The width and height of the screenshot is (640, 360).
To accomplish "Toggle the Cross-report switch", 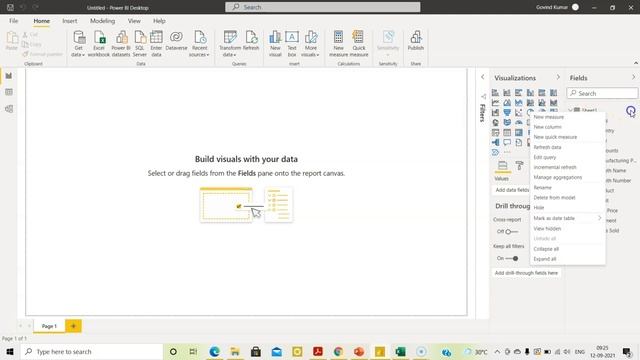I will [x=510, y=231].
